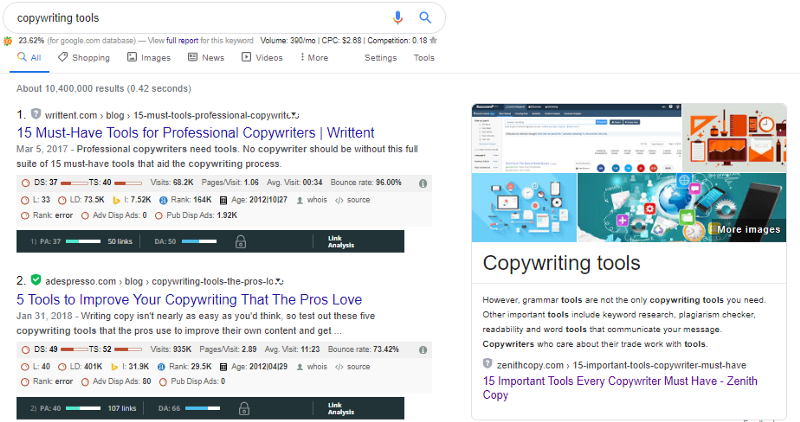Open the dropdown arrow after adespresso.com URL
This screenshot has height=422, width=800.
click(279, 282)
